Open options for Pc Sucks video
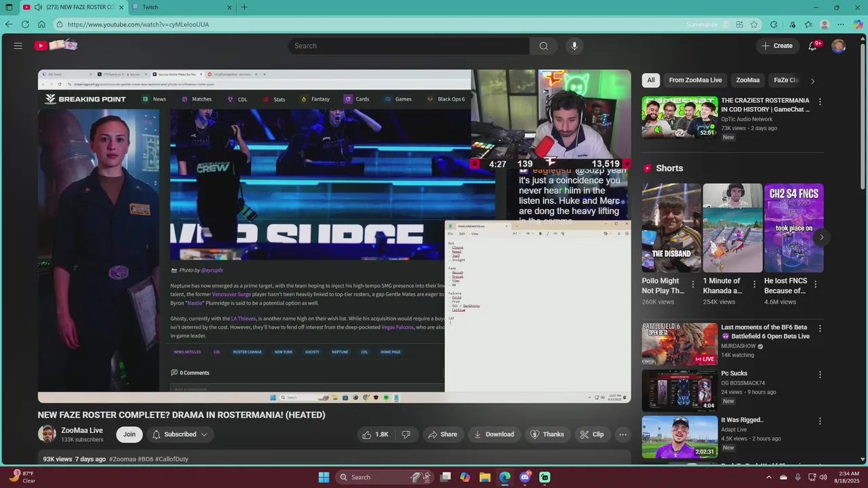The height and width of the screenshot is (488, 868). point(820,375)
